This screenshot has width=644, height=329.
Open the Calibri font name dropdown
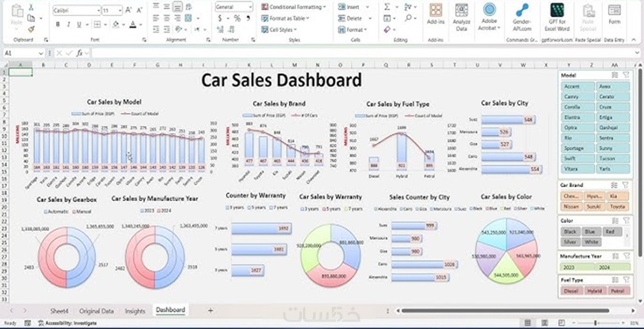[x=98, y=11]
